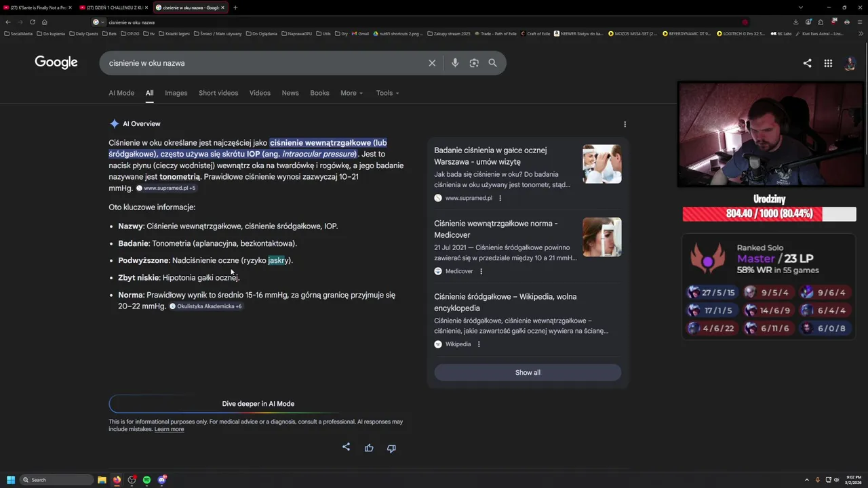
Task: Open the Google account avatar
Action: click(x=850, y=63)
